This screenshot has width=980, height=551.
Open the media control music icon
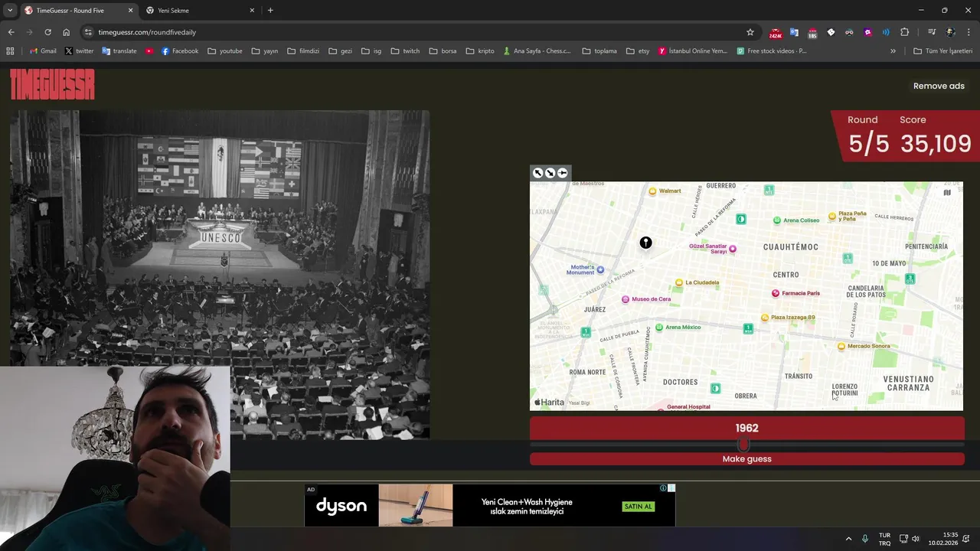(x=932, y=32)
